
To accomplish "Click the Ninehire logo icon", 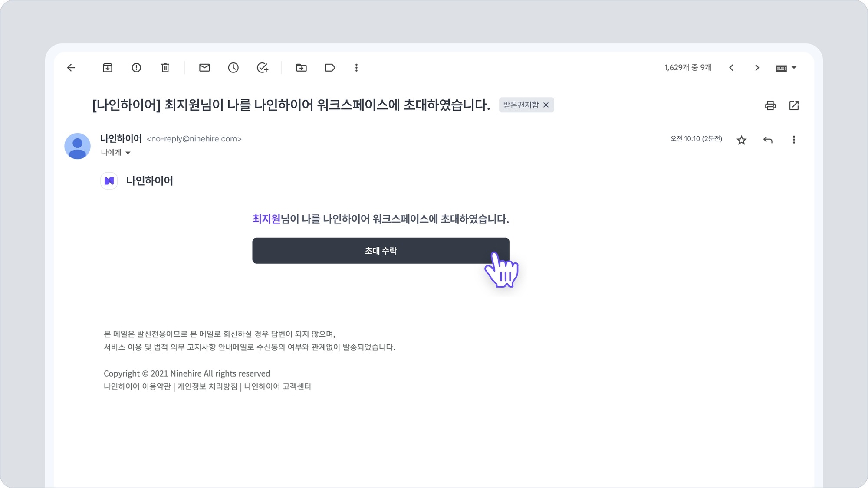I will click(109, 181).
